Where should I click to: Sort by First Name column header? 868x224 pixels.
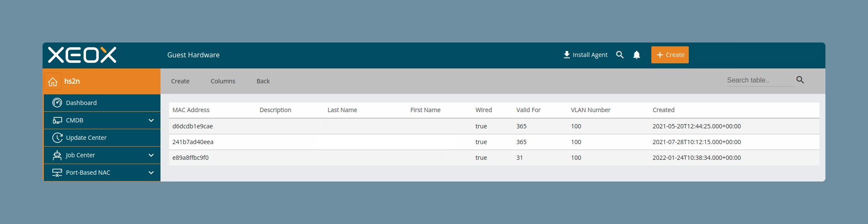coord(425,110)
